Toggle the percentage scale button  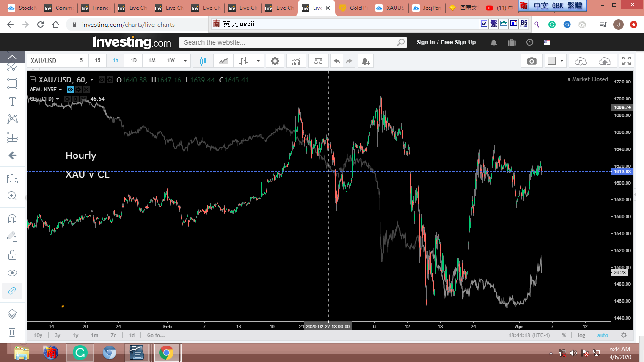pos(564,335)
